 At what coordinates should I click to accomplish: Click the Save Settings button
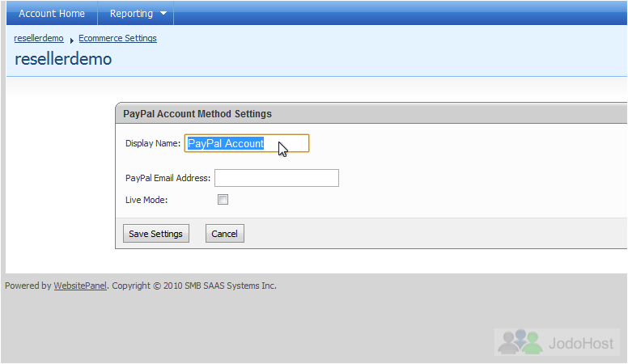click(156, 234)
